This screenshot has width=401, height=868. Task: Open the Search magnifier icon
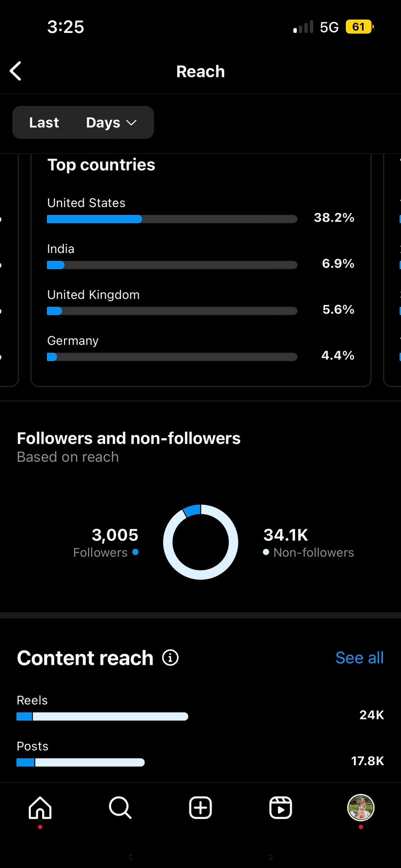pos(120,808)
